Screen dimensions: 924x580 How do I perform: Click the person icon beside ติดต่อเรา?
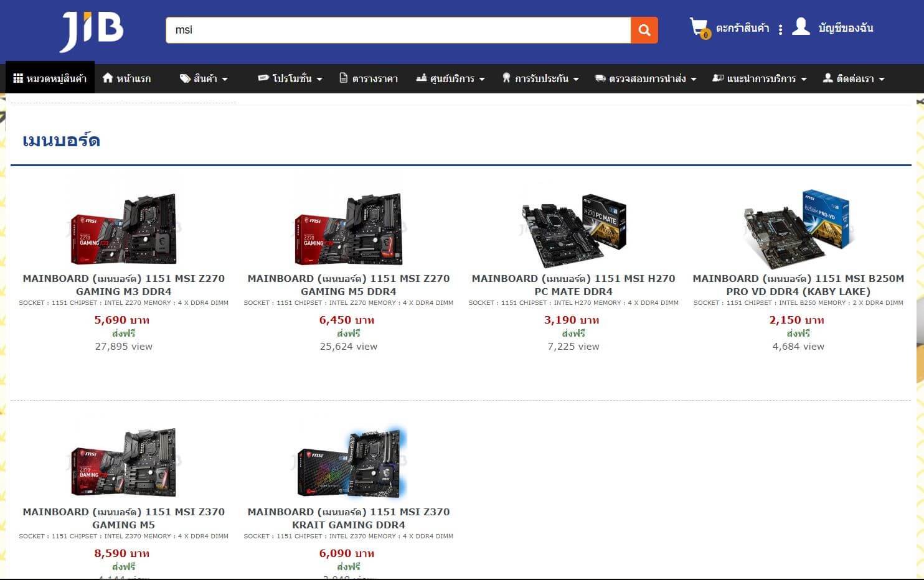coord(827,78)
